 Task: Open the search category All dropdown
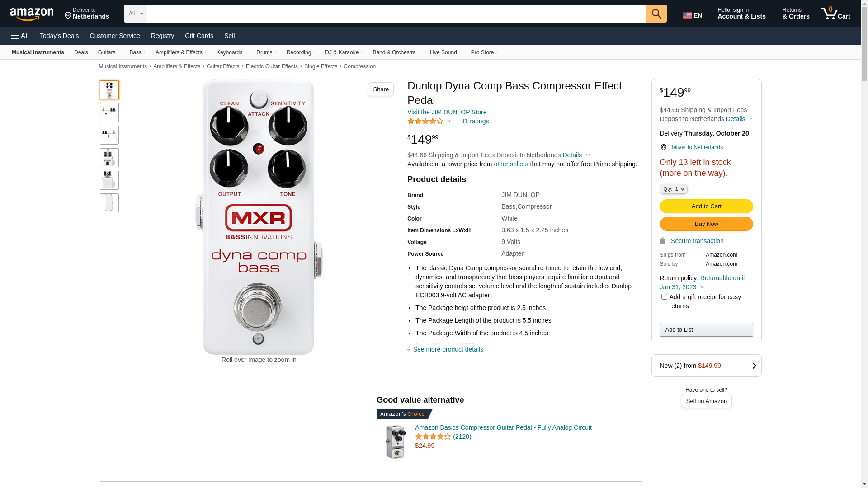tap(136, 14)
